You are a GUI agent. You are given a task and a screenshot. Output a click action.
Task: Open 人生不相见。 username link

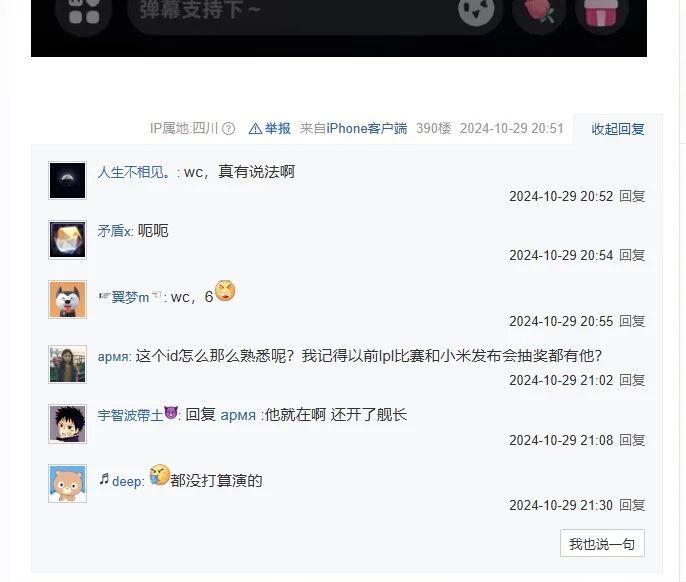tap(134, 172)
